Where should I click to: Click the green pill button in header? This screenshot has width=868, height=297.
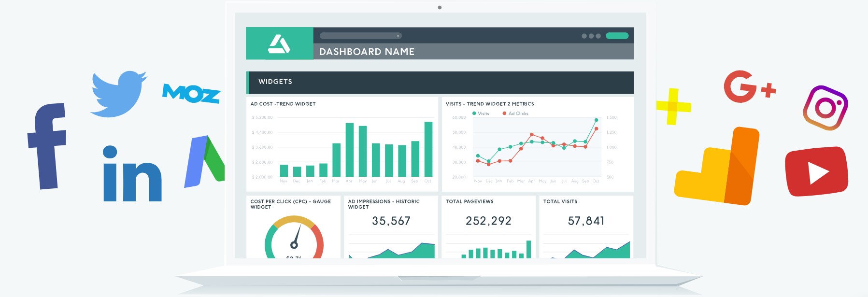tap(617, 36)
